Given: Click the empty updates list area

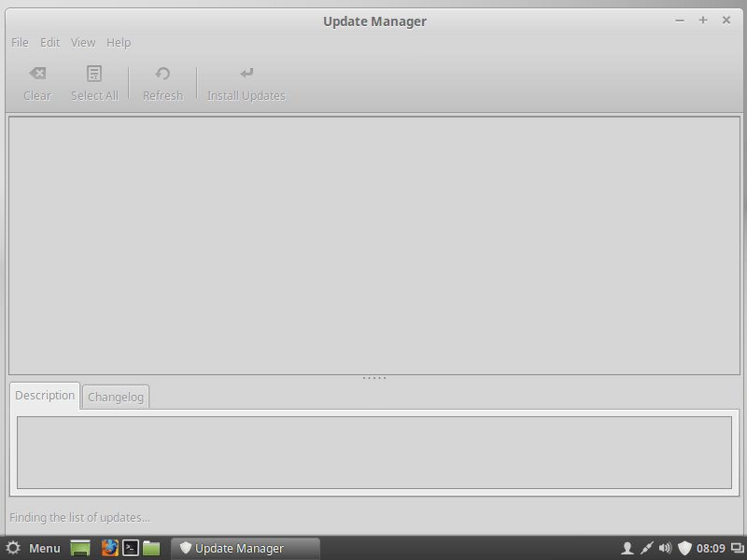Looking at the screenshot, I should (x=374, y=245).
